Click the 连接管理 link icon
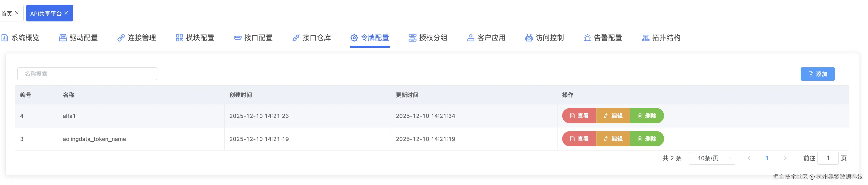Image resolution: width=868 pixels, height=185 pixels. (121, 38)
